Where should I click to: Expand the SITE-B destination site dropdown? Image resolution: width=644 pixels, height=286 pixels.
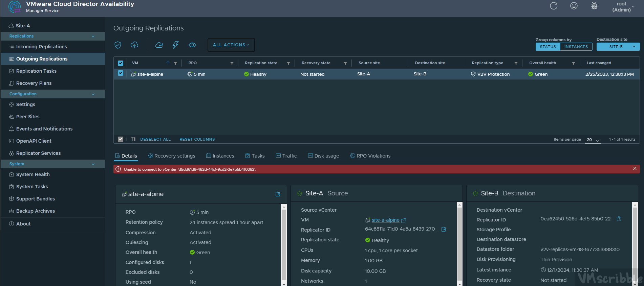[x=618, y=47]
